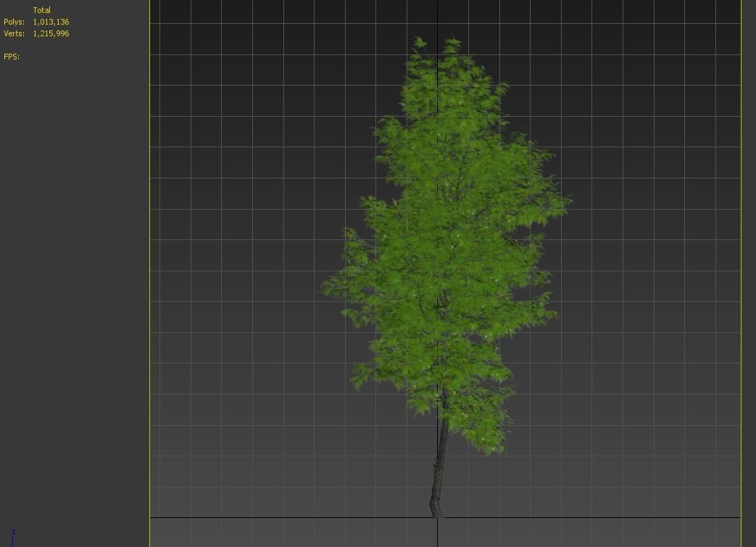Click the 'FPS:' label
Image resolution: width=756 pixels, height=547 pixels.
[x=12, y=57]
